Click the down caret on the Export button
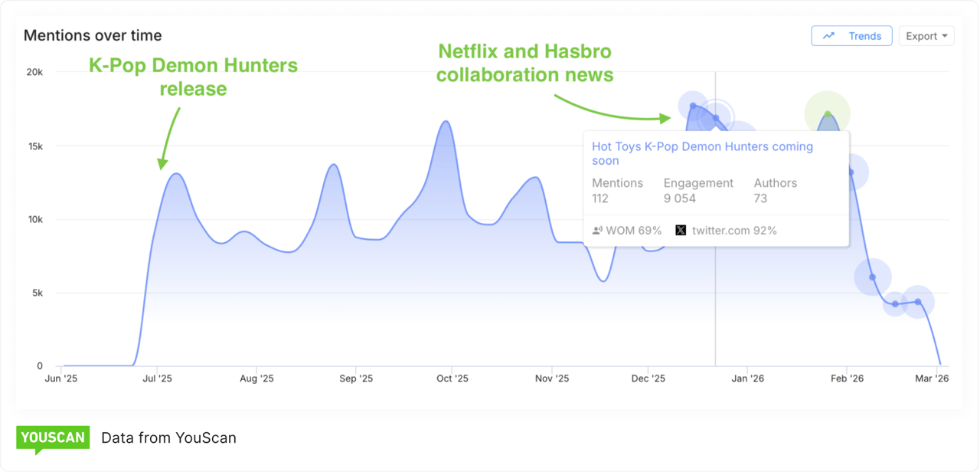This screenshot has height=472, width=980. point(945,35)
